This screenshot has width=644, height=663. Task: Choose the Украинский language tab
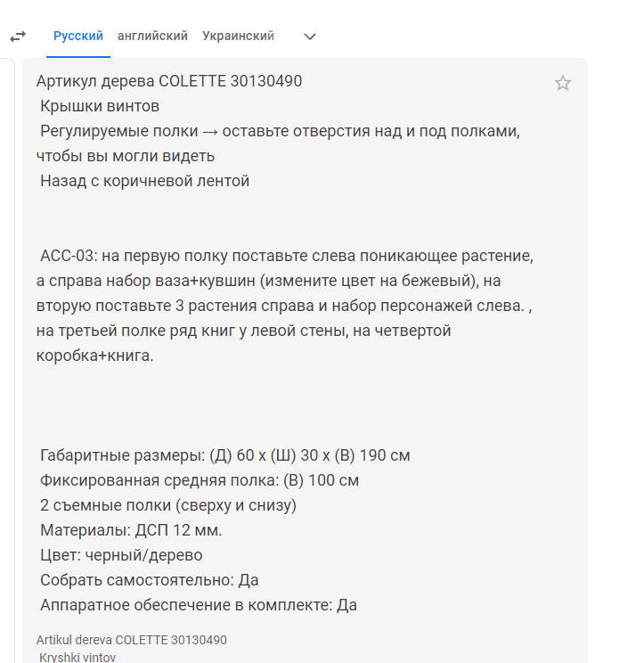(238, 36)
